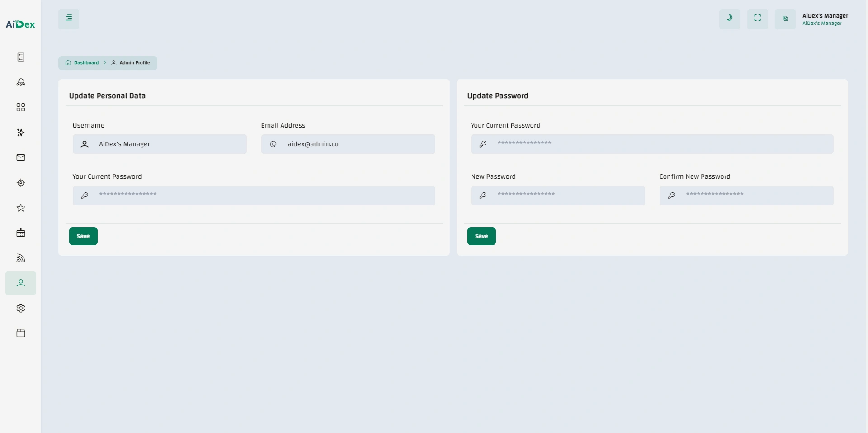The width and height of the screenshot is (868, 433).
Task: Open the document icon in the sidebar
Action: [21, 57]
